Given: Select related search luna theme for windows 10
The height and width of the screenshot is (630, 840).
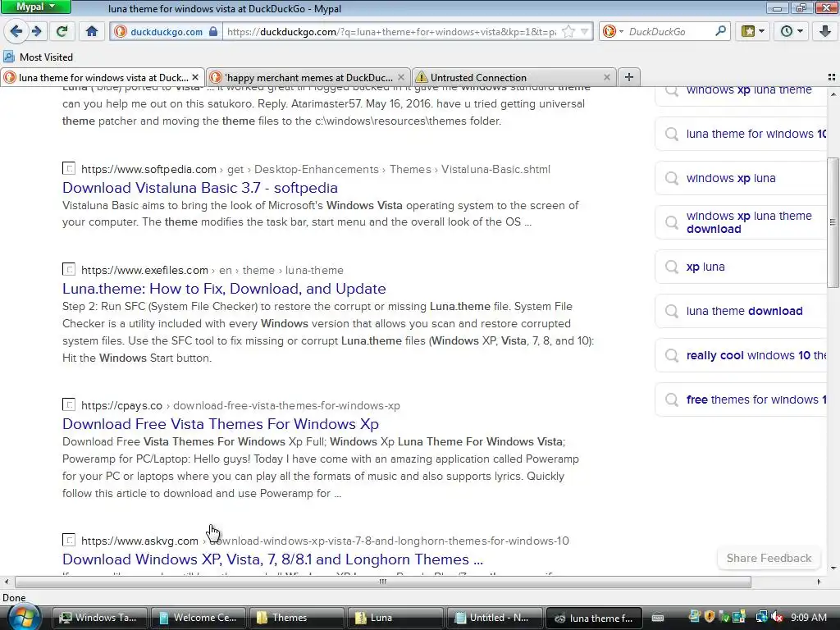Looking at the screenshot, I should coord(741,134).
